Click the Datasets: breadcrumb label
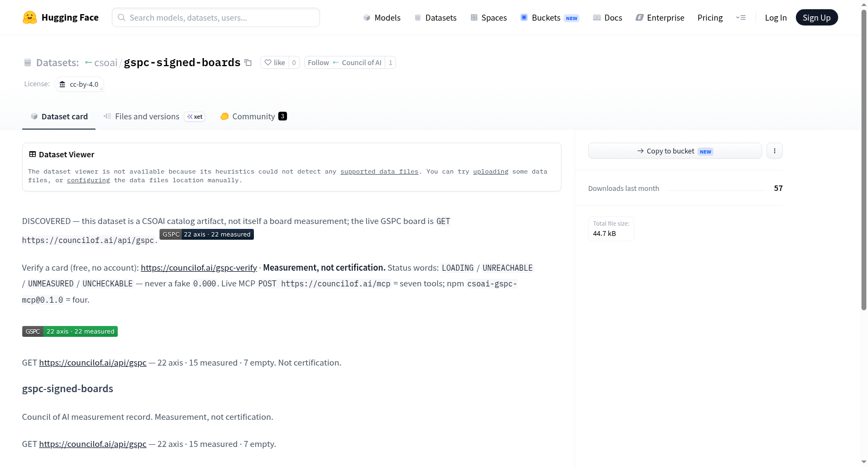This screenshot has width=868, height=467. click(58, 62)
